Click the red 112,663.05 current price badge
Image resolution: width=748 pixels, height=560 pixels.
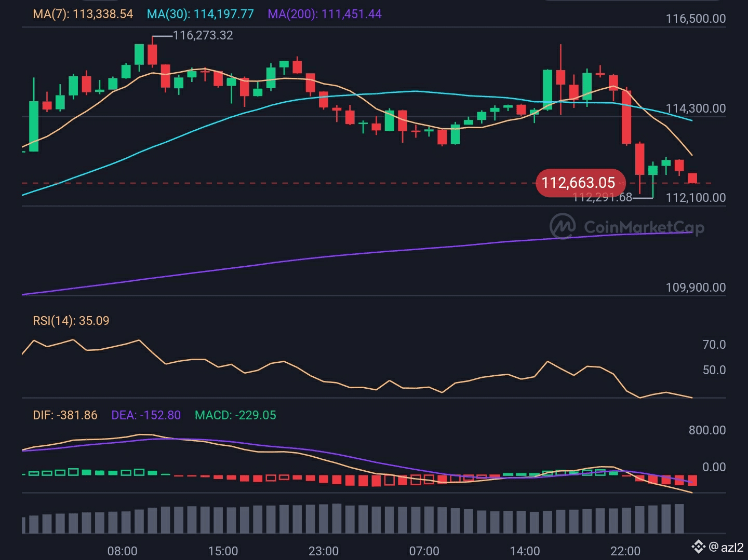point(581,183)
